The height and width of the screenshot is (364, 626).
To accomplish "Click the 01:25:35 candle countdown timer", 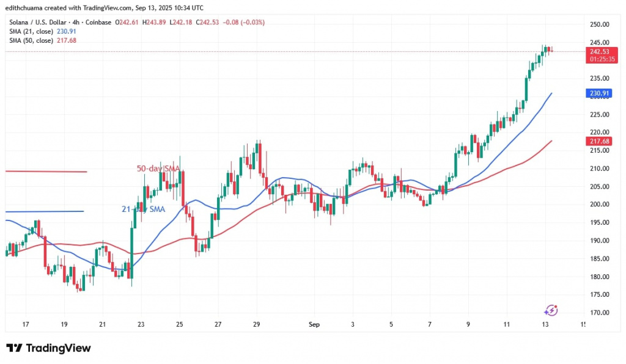I will click(x=600, y=59).
